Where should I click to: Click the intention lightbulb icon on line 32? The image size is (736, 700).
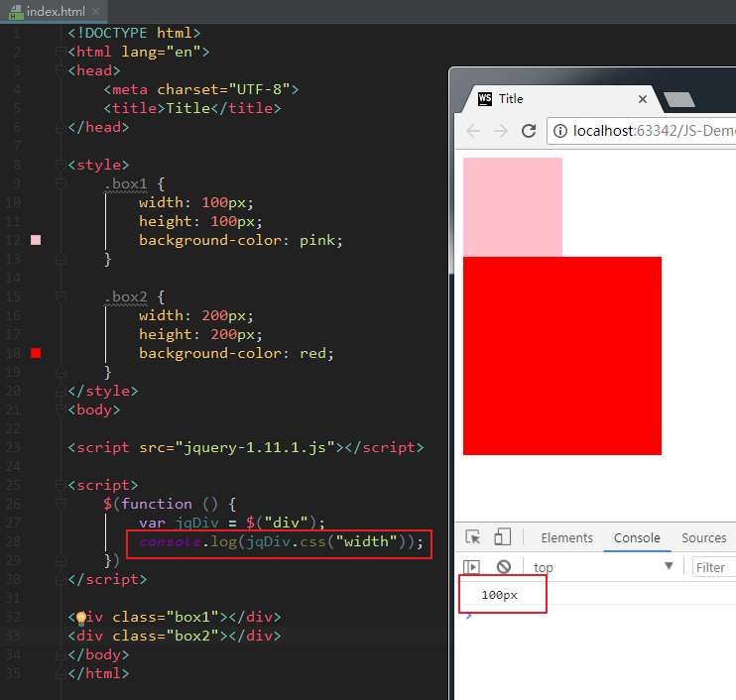[80, 619]
